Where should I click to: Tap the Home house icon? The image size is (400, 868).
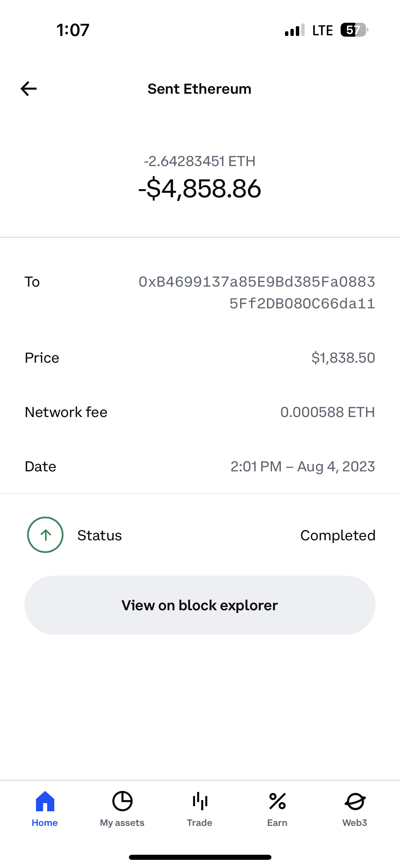45,801
